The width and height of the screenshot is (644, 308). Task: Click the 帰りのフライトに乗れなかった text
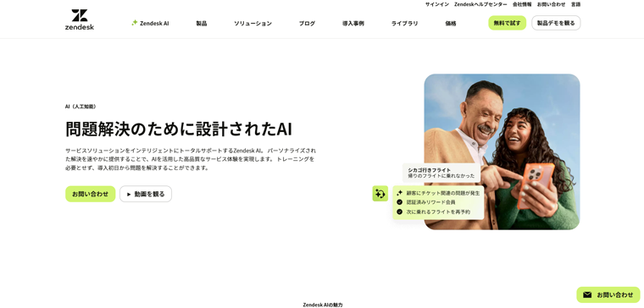[x=441, y=176]
